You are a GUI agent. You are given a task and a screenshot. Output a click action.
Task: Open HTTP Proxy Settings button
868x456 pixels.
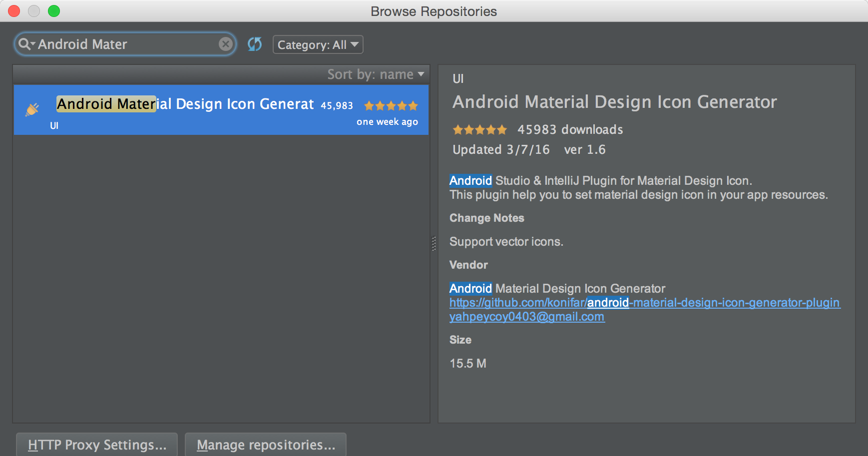97,445
